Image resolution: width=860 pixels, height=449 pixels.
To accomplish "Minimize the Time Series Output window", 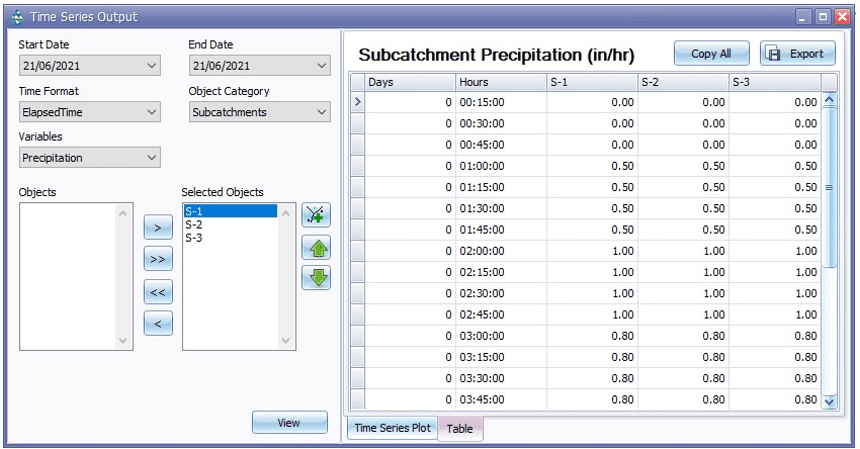I will (803, 17).
